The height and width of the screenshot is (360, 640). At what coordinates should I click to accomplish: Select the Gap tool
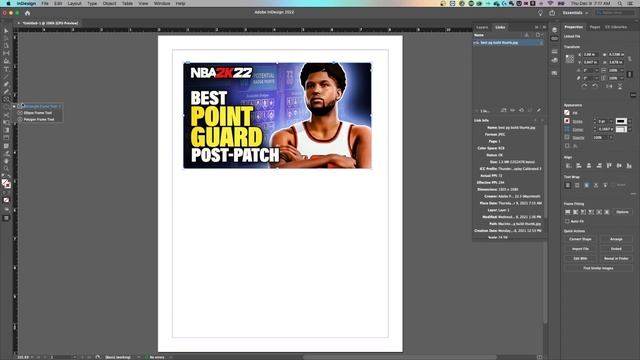click(6, 53)
